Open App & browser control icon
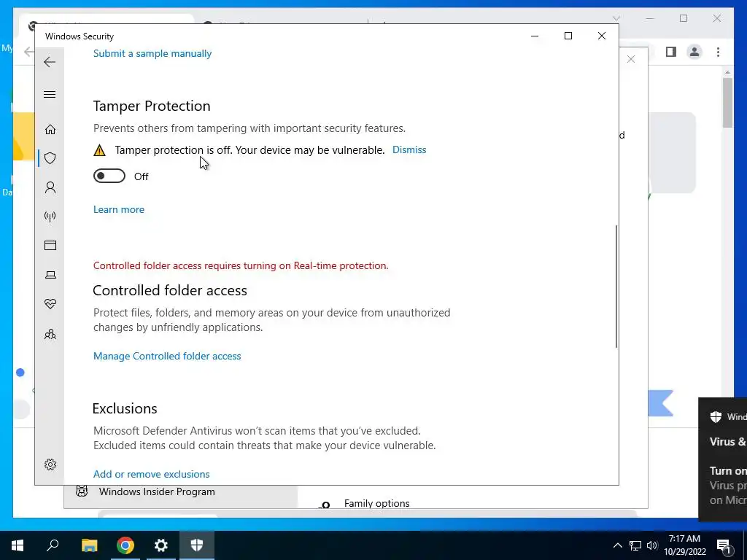This screenshot has width=747, height=560. [x=50, y=245]
